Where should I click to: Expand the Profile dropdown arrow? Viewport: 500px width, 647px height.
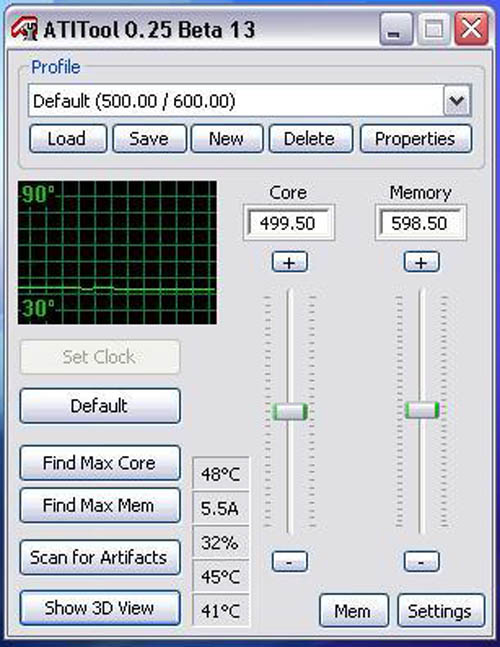pos(457,101)
